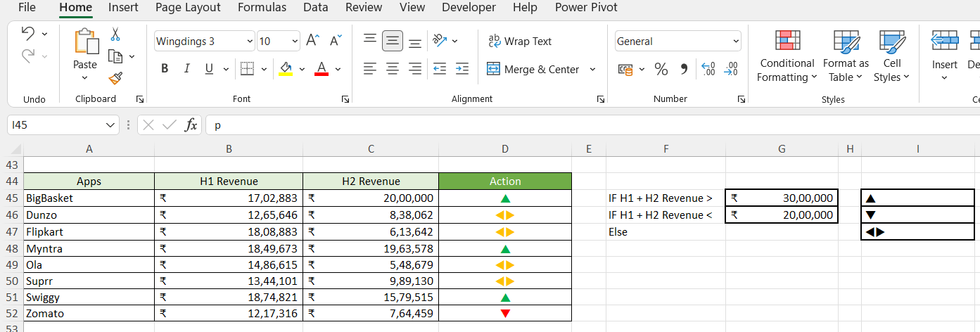
Task: Apply Percent Style
Action: (661, 69)
